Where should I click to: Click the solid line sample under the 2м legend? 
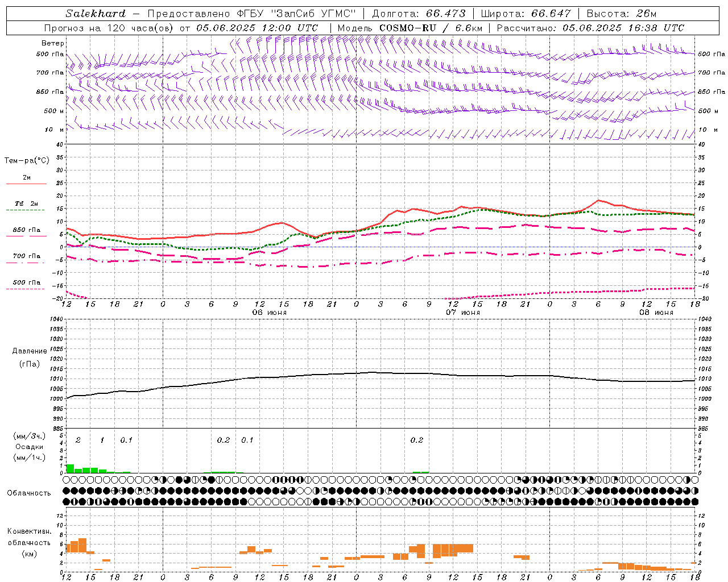[27, 184]
